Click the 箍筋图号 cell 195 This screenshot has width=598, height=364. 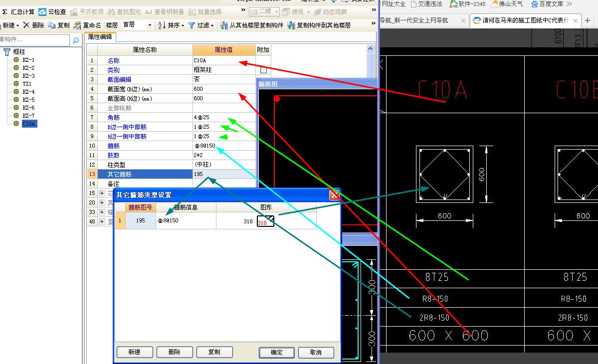click(140, 221)
